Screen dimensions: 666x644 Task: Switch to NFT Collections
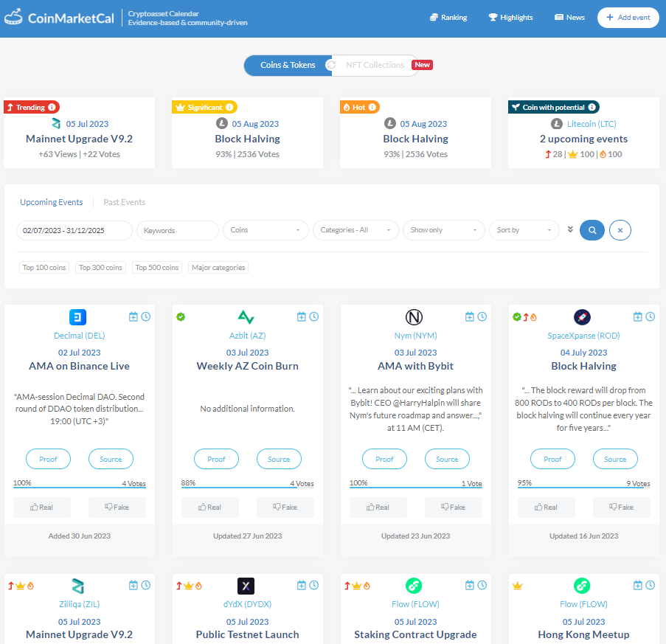coord(375,65)
